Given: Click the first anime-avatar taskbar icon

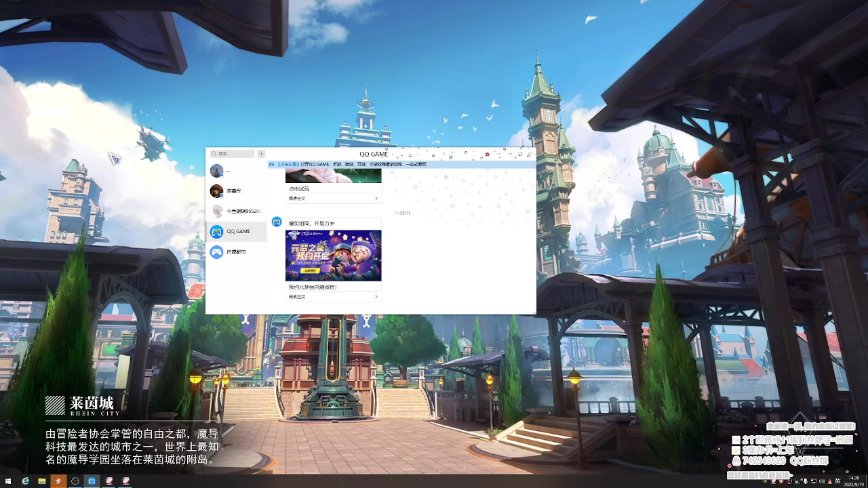Looking at the screenshot, I should tap(109, 481).
